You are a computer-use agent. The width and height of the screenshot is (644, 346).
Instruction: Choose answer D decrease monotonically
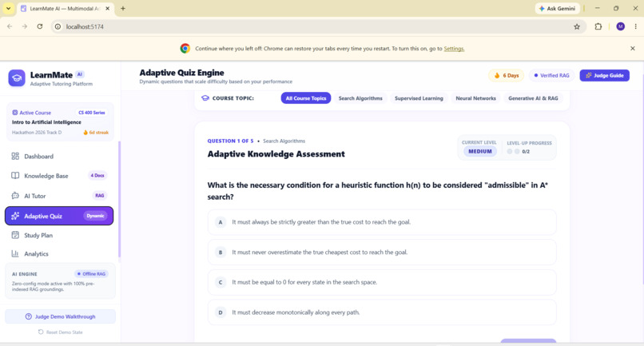pos(382,312)
